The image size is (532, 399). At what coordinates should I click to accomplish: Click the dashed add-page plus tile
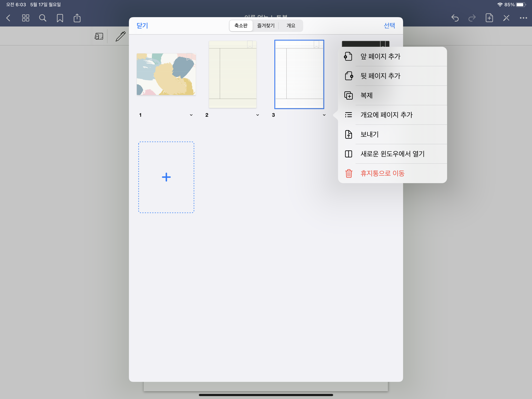(x=166, y=177)
